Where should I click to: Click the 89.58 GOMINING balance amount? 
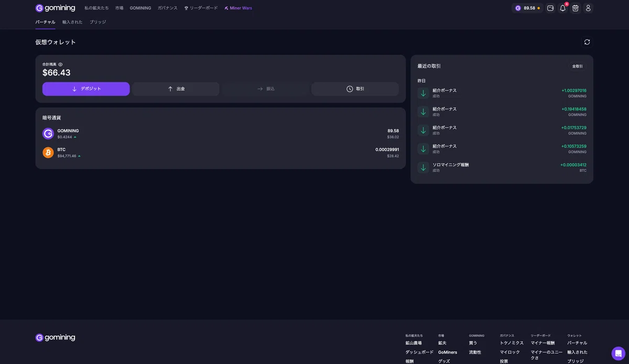(393, 131)
